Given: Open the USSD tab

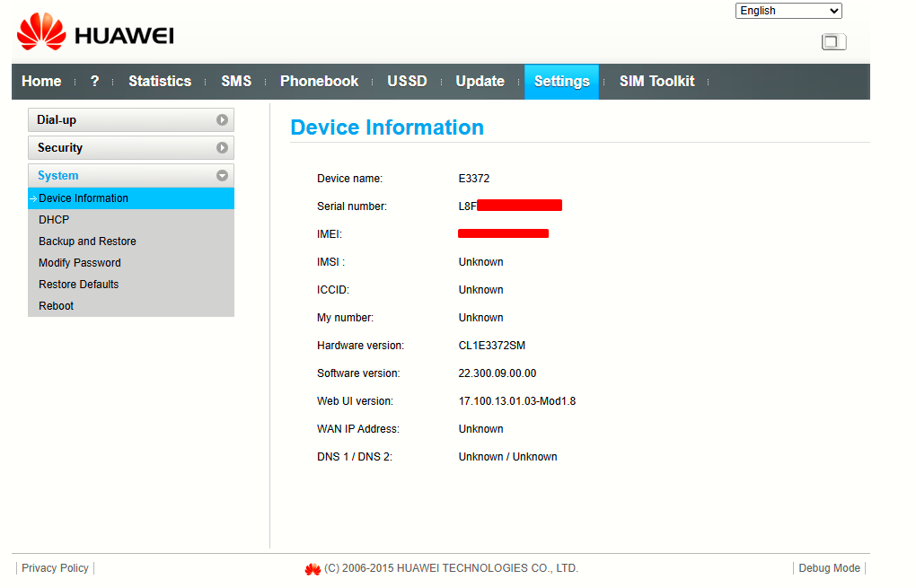Looking at the screenshot, I should tap(407, 81).
